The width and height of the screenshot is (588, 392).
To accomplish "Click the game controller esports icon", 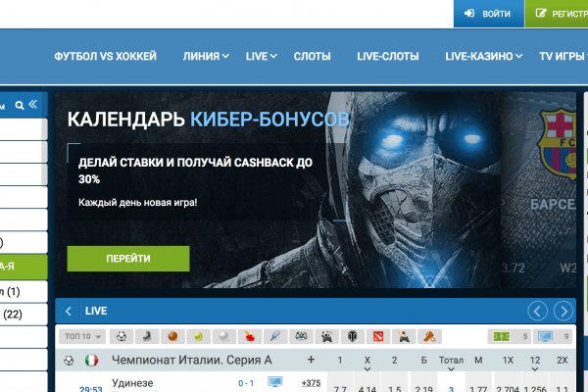I will coord(302,336).
